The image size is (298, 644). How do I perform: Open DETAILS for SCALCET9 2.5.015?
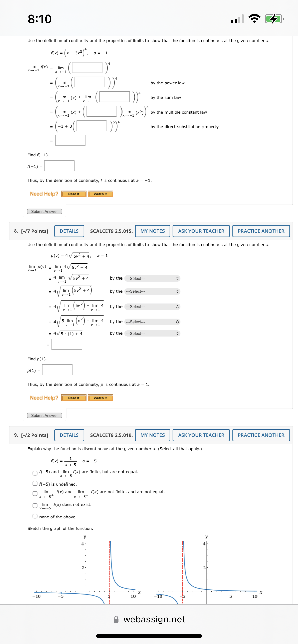point(69,231)
